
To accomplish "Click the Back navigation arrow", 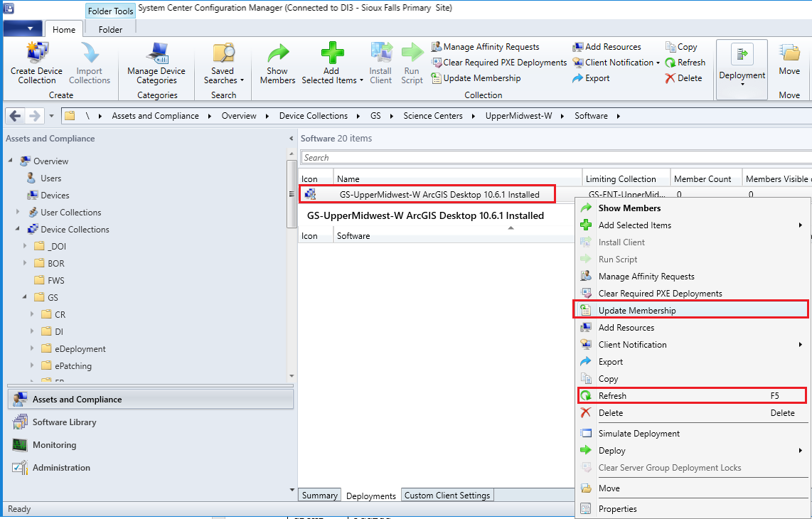I will coord(16,116).
